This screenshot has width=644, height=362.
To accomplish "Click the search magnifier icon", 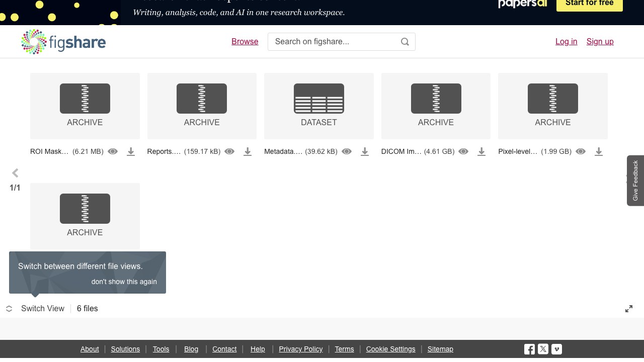I will coord(405,42).
